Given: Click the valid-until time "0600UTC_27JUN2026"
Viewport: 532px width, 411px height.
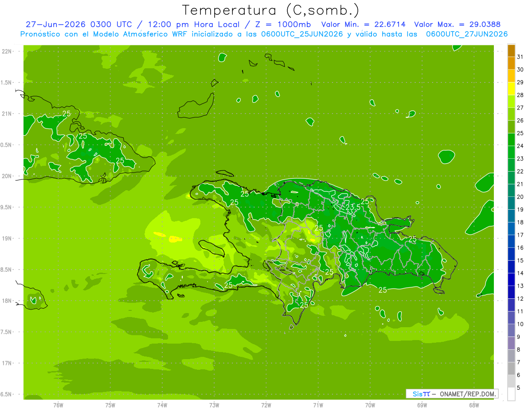Looking at the screenshot, I should pos(467,34).
